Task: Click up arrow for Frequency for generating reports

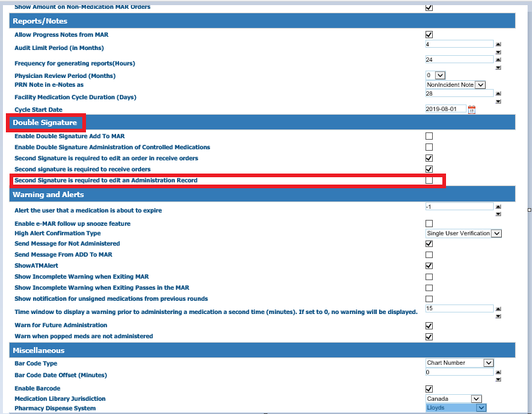Action: pos(498,60)
